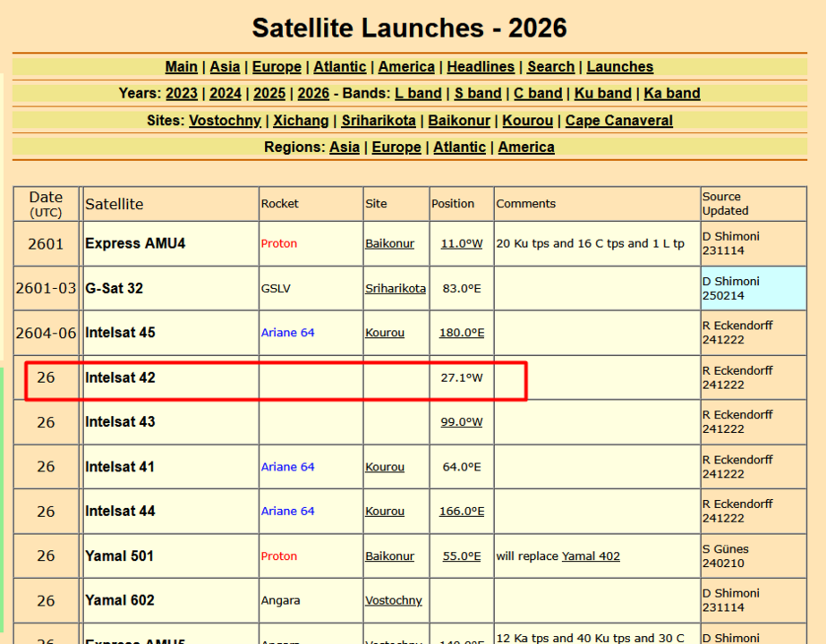Image resolution: width=826 pixels, height=644 pixels.
Task: Open Atlantic in the top navigation bar
Action: [x=340, y=67]
